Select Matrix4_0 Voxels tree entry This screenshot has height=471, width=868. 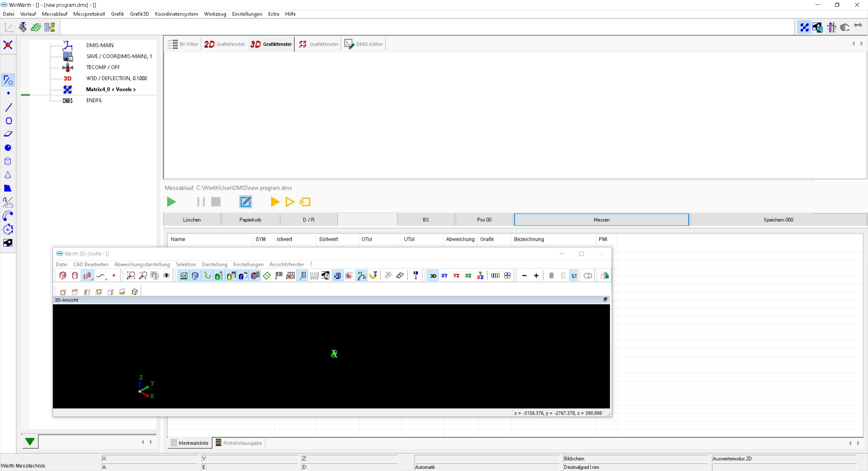click(111, 89)
